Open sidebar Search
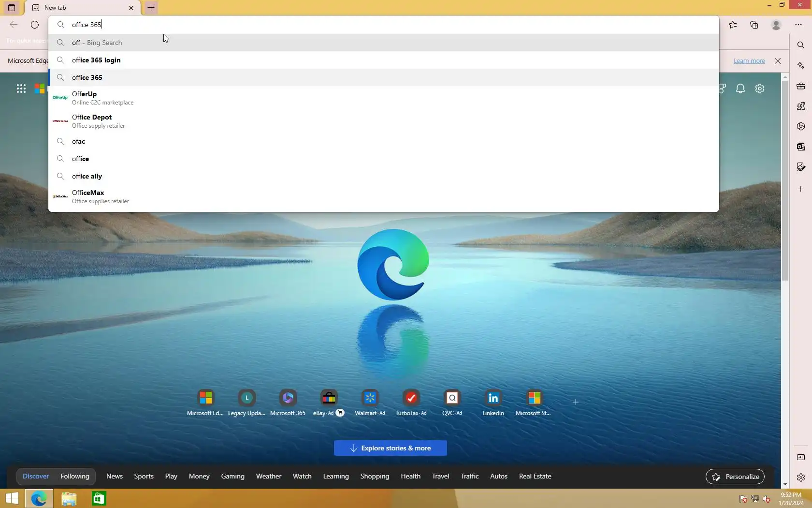Image resolution: width=812 pixels, height=508 pixels. pyautogui.click(x=801, y=45)
